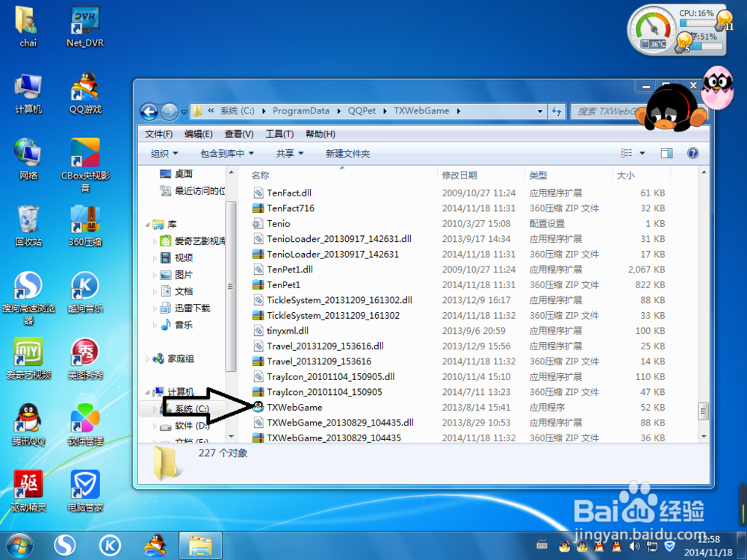
Task: Open the 网络 desktop icon
Action: click(x=28, y=159)
